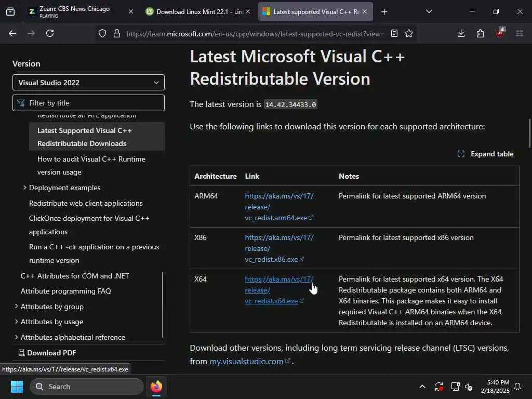Click the taskbar Search box

[87, 387]
